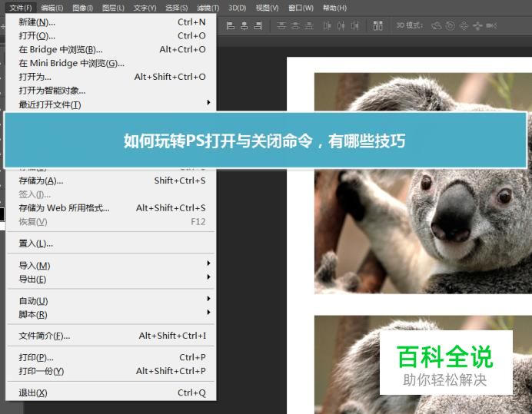
Task: Expand the 自动(U) submenu arrow
Action: [x=208, y=298]
